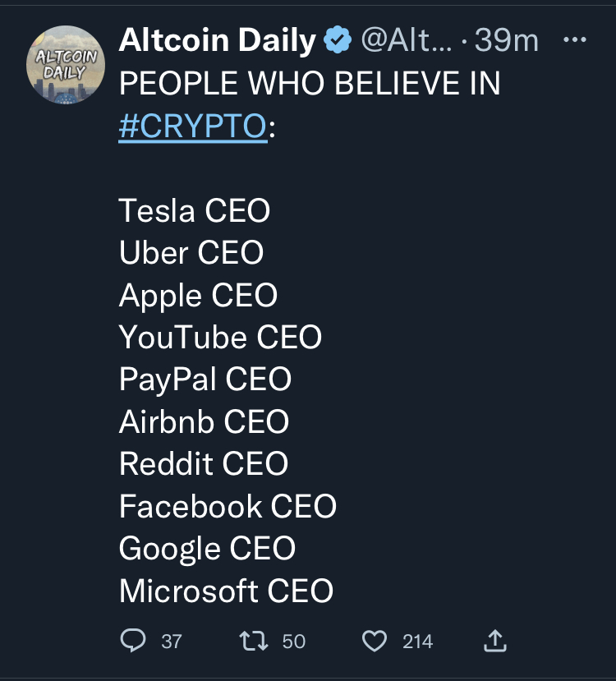Click the "Facebook CEO" line in the tweet
616x681 pixels.
228,507
